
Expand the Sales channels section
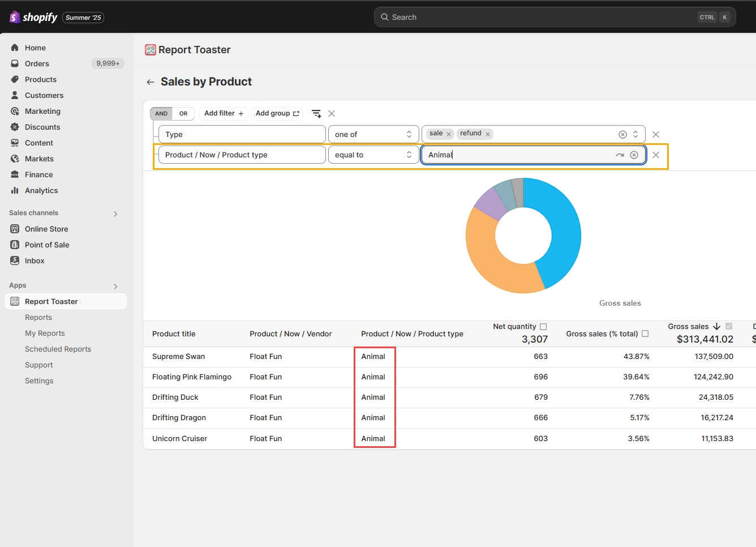(115, 213)
